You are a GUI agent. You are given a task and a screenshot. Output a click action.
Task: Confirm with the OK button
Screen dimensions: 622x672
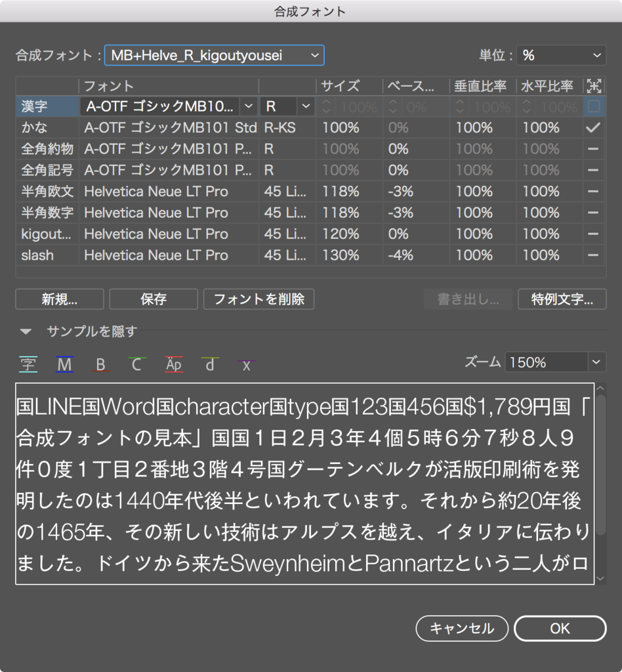click(560, 628)
